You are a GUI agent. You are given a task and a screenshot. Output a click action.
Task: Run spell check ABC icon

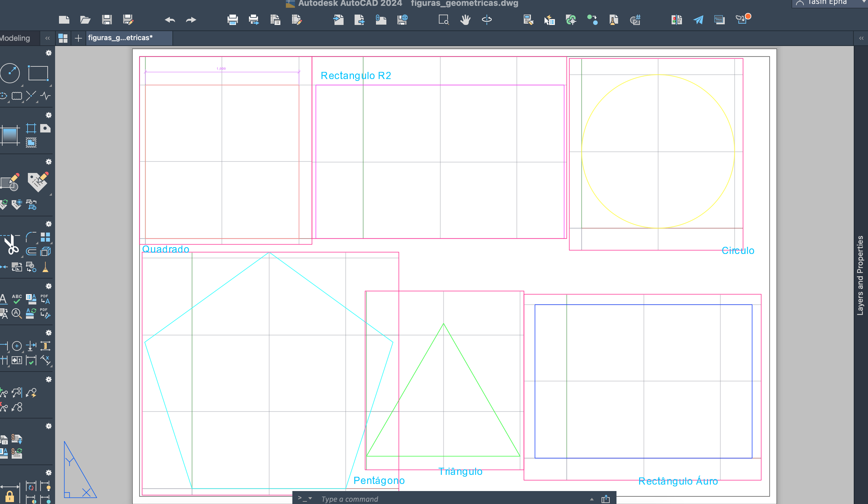[17, 299]
